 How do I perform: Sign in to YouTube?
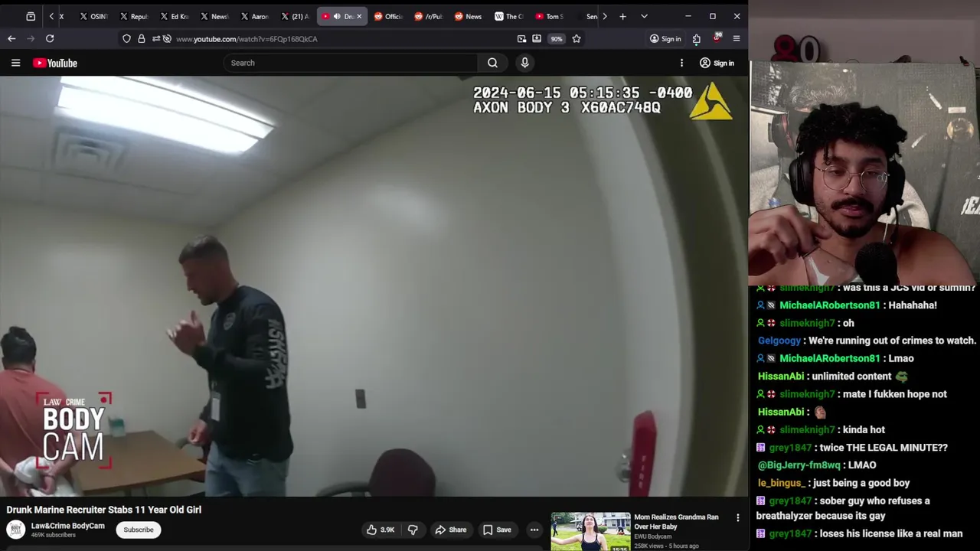[717, 63]
